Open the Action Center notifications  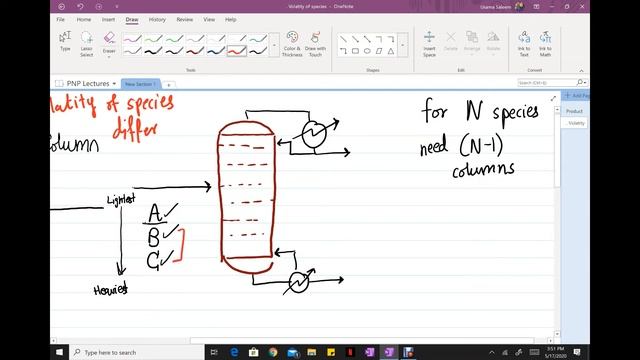577,352
